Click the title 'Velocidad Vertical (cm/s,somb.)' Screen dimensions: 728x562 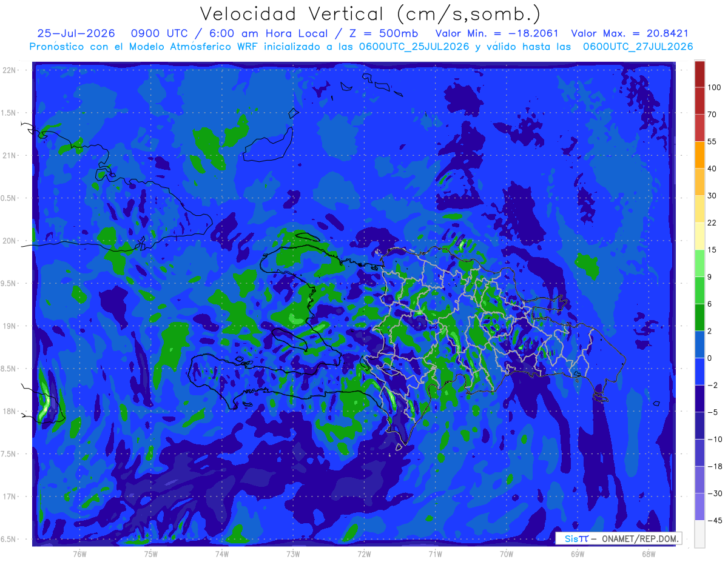pyautogui.click(x=369, y=15)
